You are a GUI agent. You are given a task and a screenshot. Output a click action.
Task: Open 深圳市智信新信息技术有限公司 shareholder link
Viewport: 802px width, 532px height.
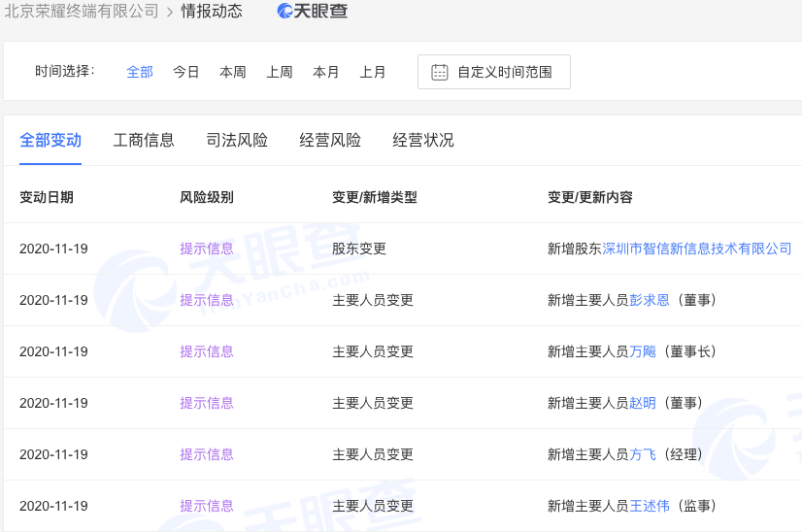click(696, 249)
